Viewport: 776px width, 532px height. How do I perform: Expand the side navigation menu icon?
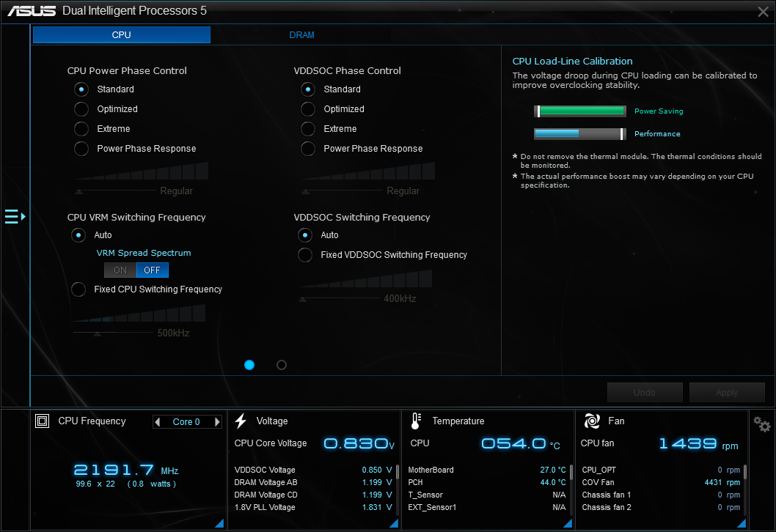point(15,217)
